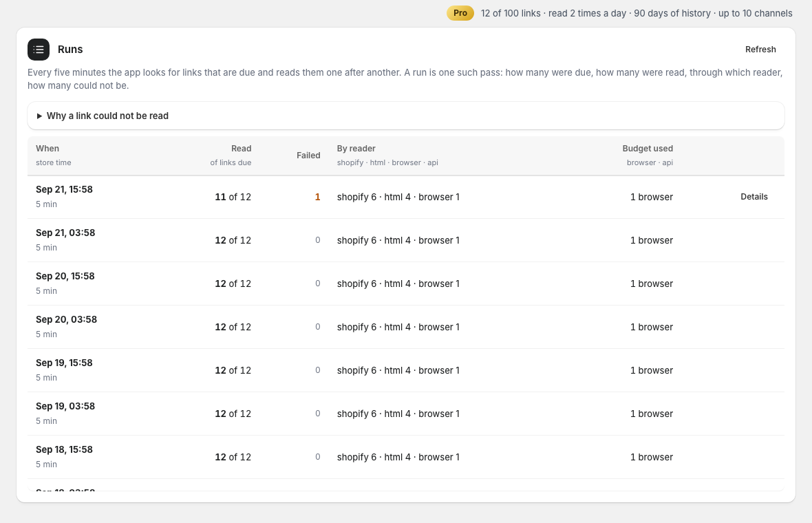This screenshot has height=523, width=812.
Task: Click "1 browser" budget in the Sep 21, 15:58 row
Action: coord(652,198)
